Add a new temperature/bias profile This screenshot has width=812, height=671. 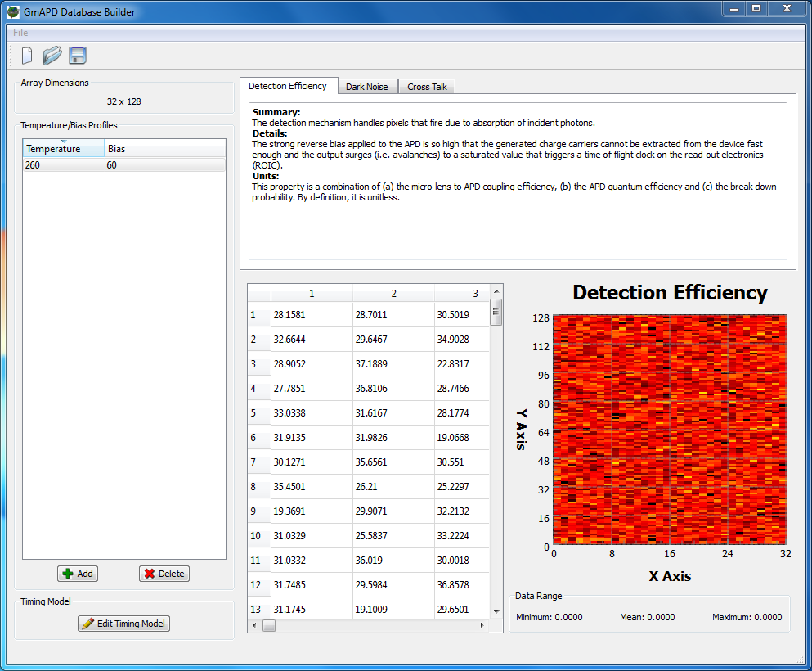[x=78, y=574]
